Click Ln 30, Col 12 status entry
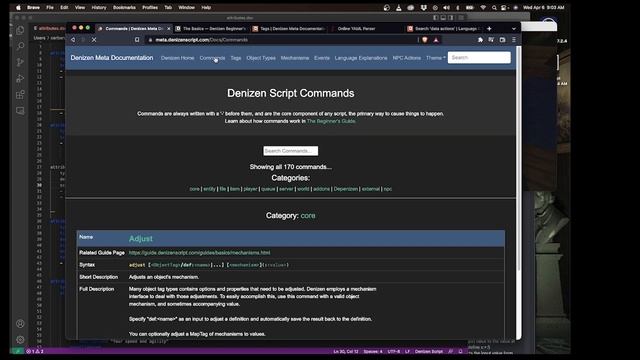The height and width of the screenshot is (360, 640). pyautogui.click(x=346, y=351)
